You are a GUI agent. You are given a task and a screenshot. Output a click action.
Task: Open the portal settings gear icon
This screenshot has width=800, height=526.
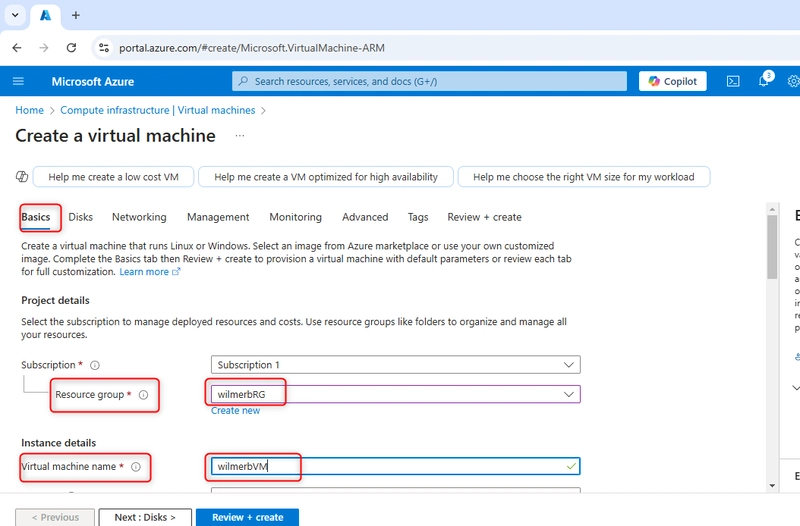(x=794, y=81)
